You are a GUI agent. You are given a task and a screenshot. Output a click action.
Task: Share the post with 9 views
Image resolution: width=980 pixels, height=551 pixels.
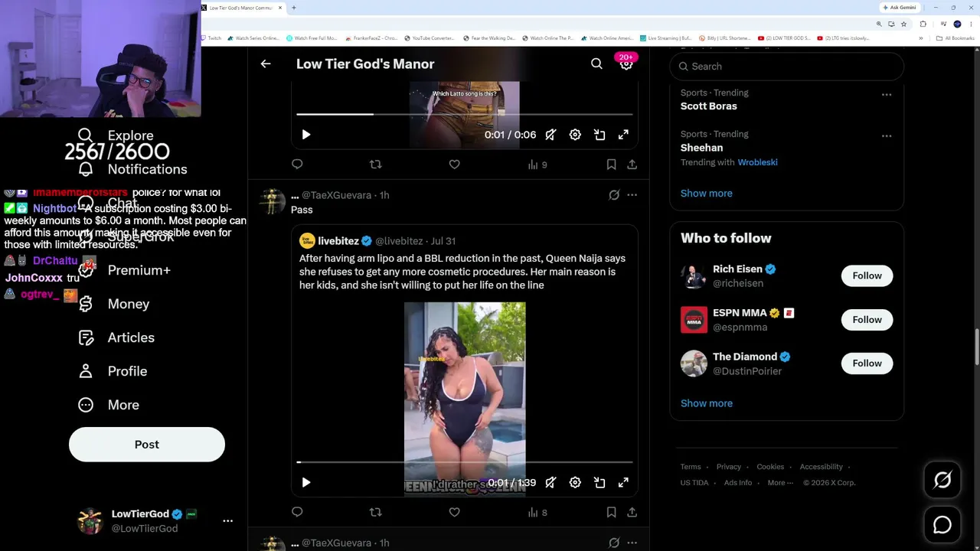(632, 165)
